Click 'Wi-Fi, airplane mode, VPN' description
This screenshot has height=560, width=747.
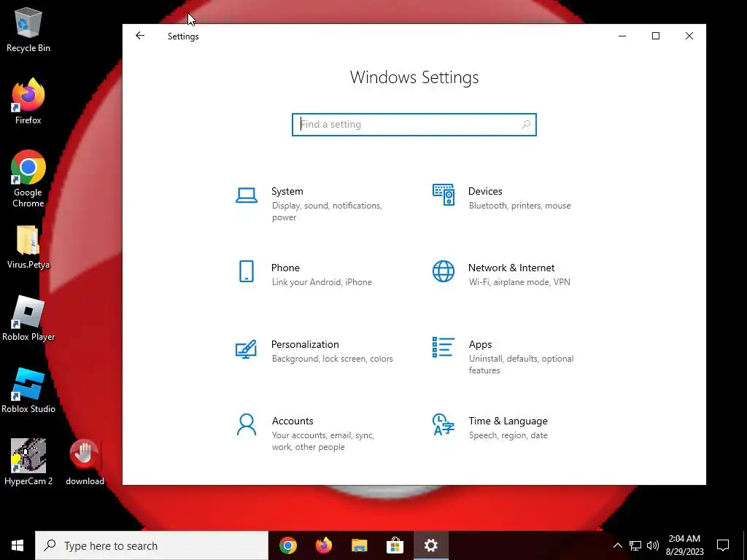pyautogui.click(x=519, y=282)
